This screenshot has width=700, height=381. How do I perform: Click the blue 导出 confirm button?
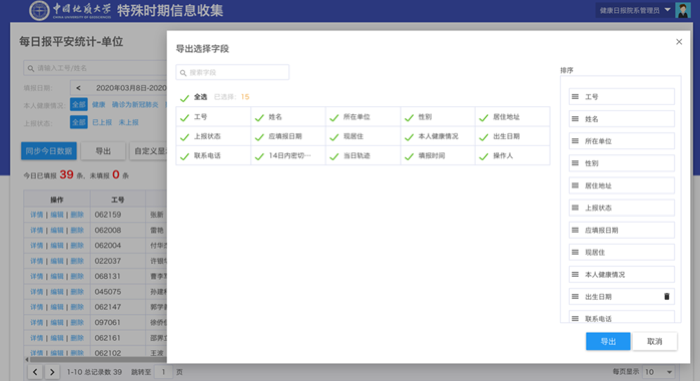point(608,341)
